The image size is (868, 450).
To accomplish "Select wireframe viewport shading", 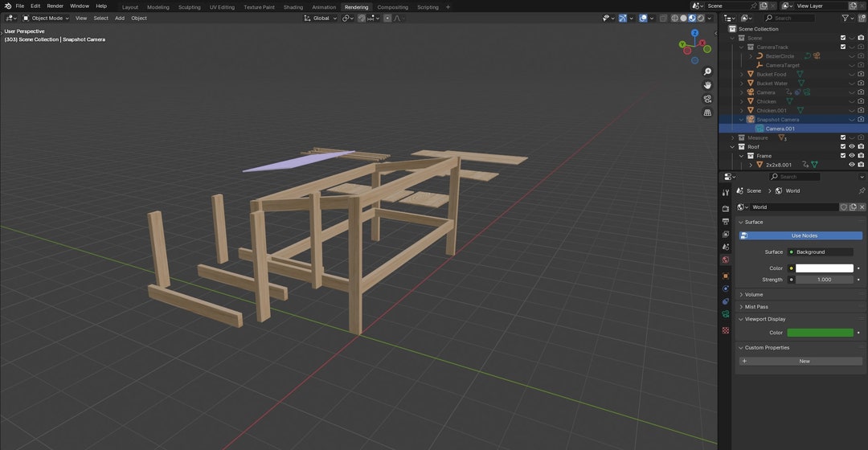I will (x=674, y=18).
